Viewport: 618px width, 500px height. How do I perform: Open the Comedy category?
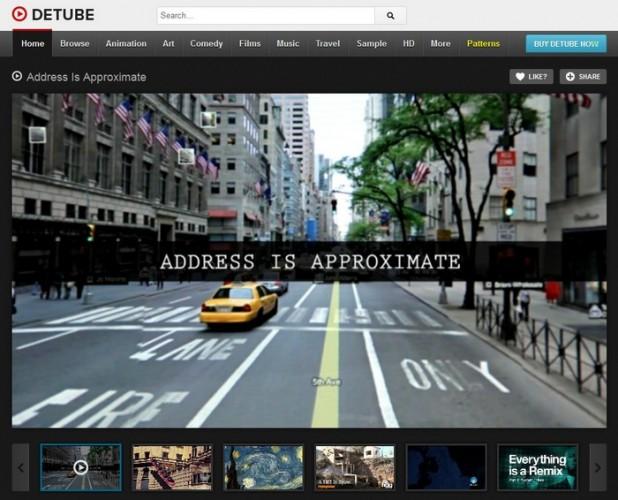point(207,43)
